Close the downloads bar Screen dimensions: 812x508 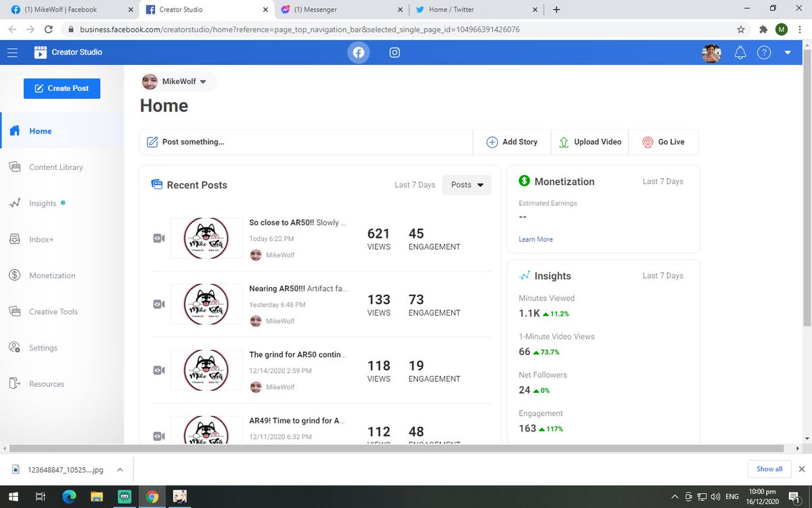(803, 469)
